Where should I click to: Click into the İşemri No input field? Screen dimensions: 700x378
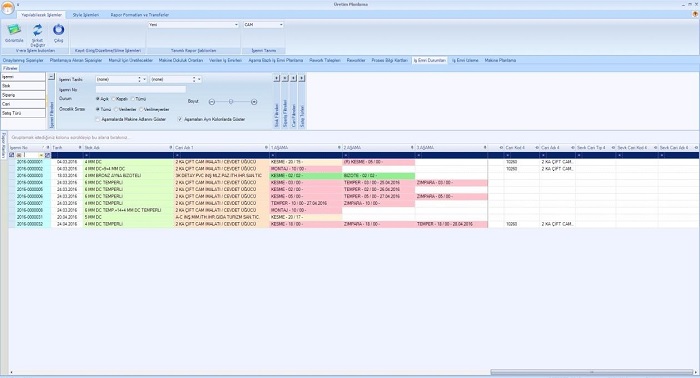141,90
